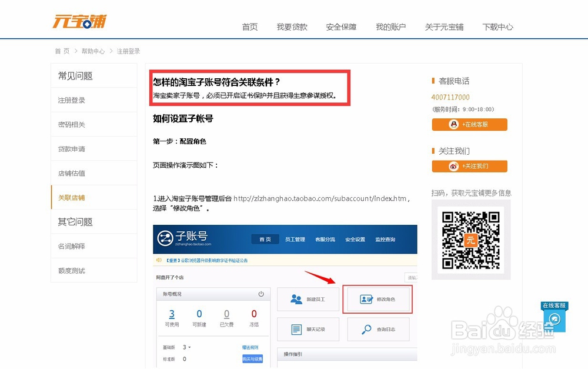Click the blue 购买与续费 button

click(x=252, y=359)
